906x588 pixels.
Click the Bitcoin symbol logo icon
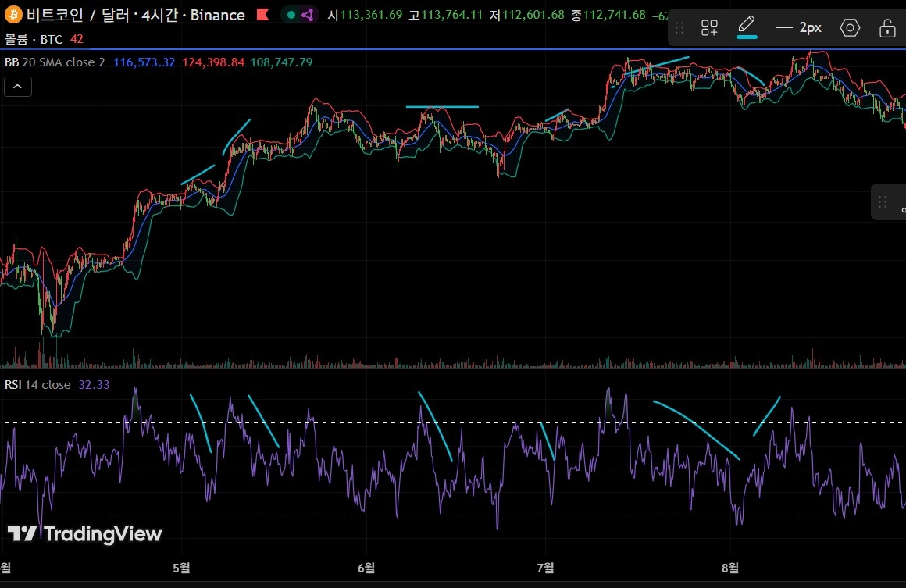[13, 15]
